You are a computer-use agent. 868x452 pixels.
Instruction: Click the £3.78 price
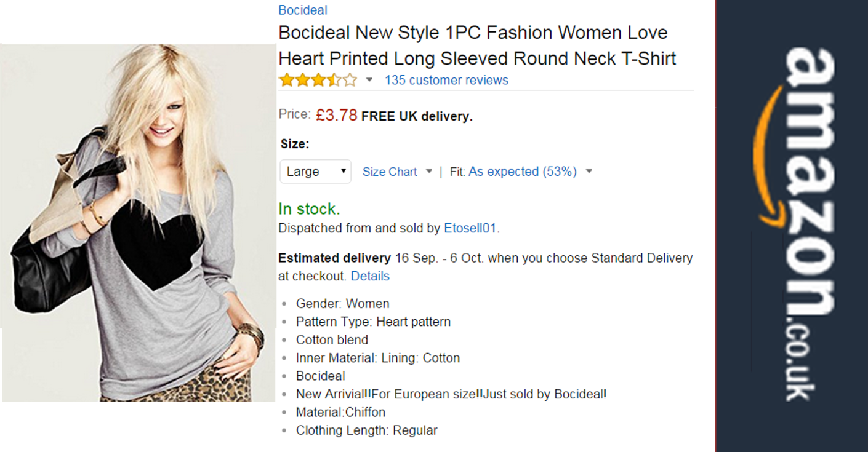(336, 115)
